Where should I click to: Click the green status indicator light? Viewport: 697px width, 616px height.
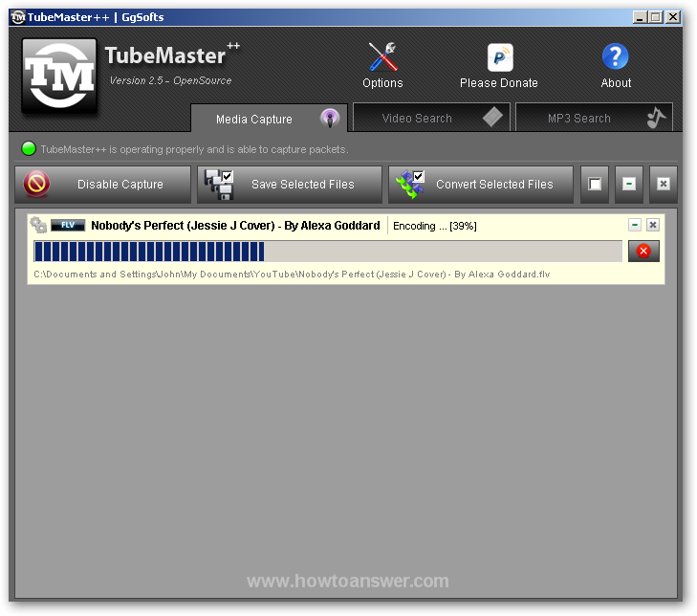coord(29,148)
